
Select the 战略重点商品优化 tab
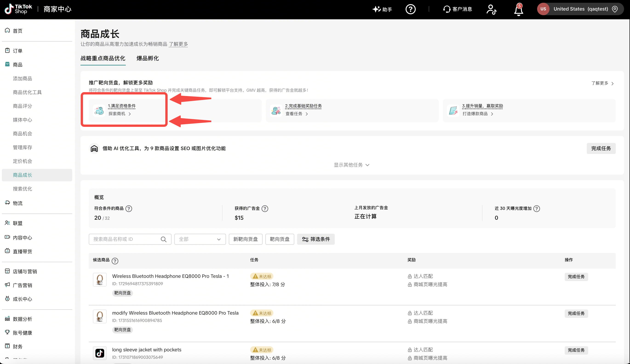point(103,58)
